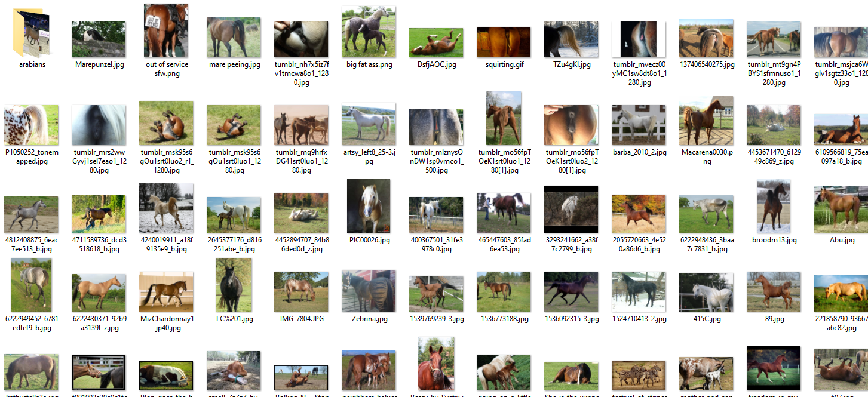Click the broodm13.jpg file
The height and width of the screenshot is (397, 868).
[774, 206]
